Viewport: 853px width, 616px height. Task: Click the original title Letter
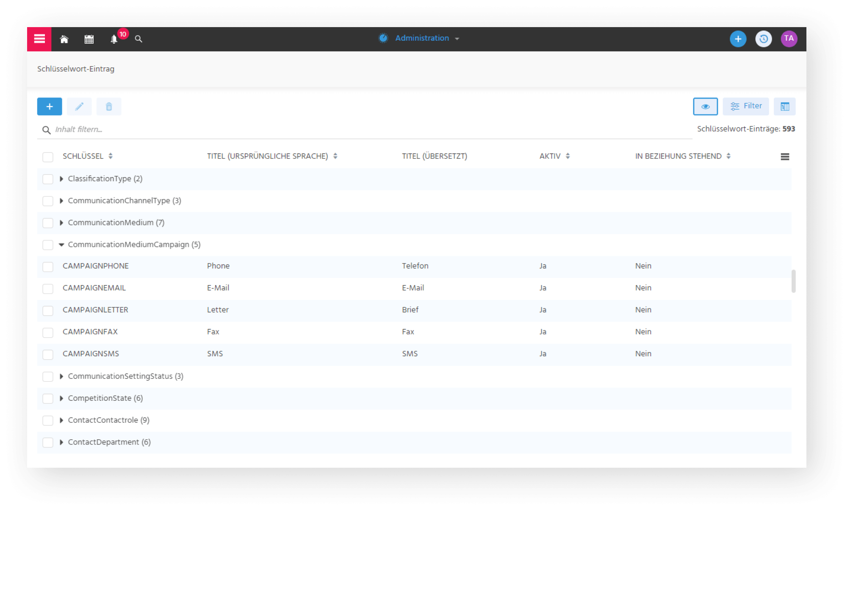[x=218, y=310]
